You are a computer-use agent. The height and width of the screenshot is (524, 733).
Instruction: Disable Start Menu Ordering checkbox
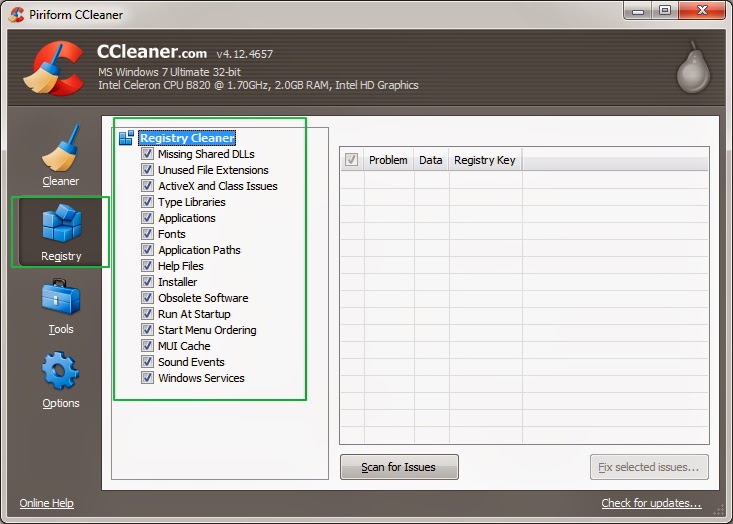[x=147, y=330]
